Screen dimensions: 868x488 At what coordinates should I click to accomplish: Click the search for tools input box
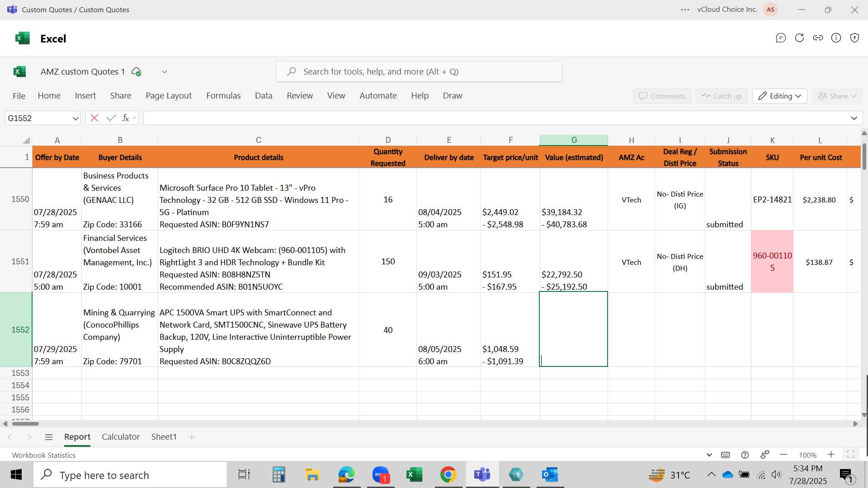[x=419, y=72]
